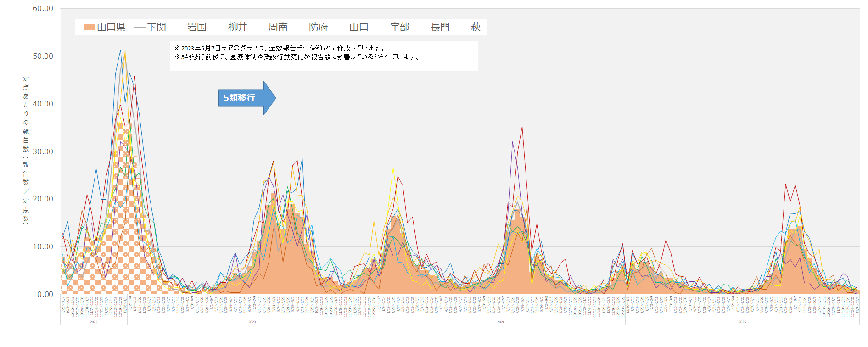
Task: Click the yellow 山口 city legend entry
Action: point(353,28)
